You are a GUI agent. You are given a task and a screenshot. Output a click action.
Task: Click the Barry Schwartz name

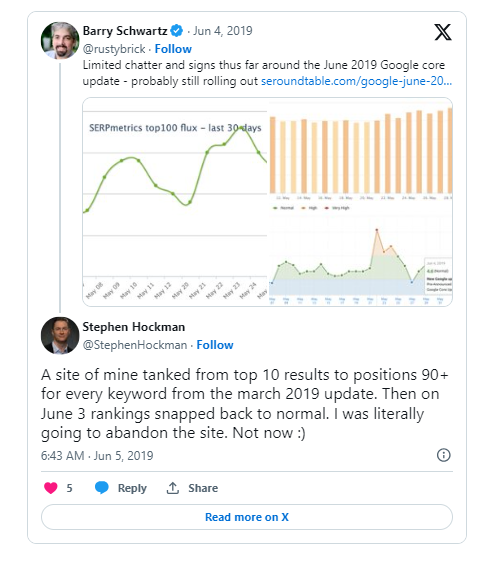[x=125, y=31]
